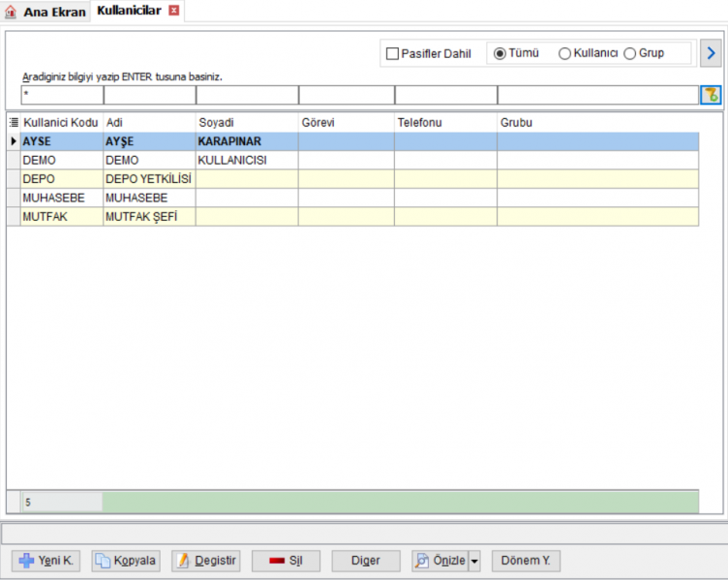This screenshot has height=580, width=728.
Task: Click the Ana Ekran home icon
Action: [11, 12]
